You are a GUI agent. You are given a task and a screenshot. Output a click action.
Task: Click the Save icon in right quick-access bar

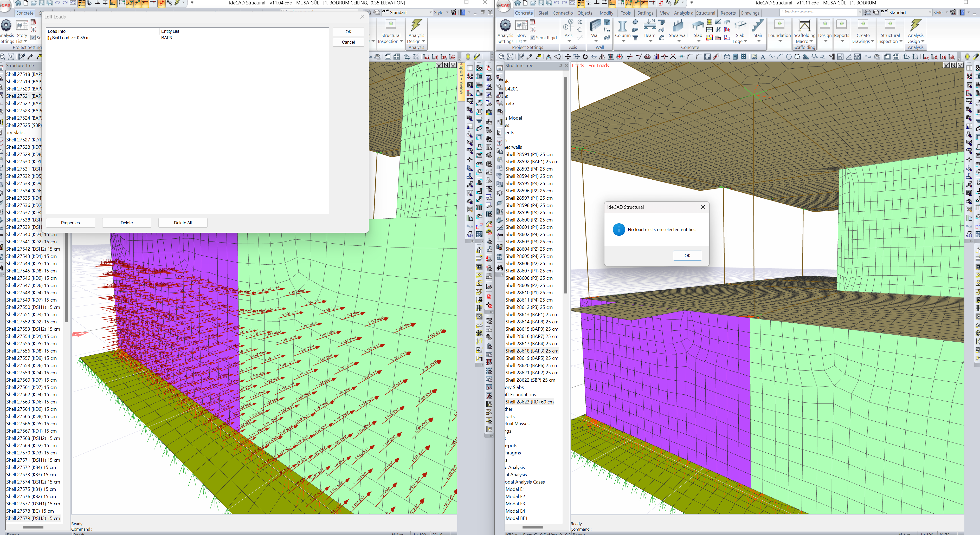coord(541,3)
